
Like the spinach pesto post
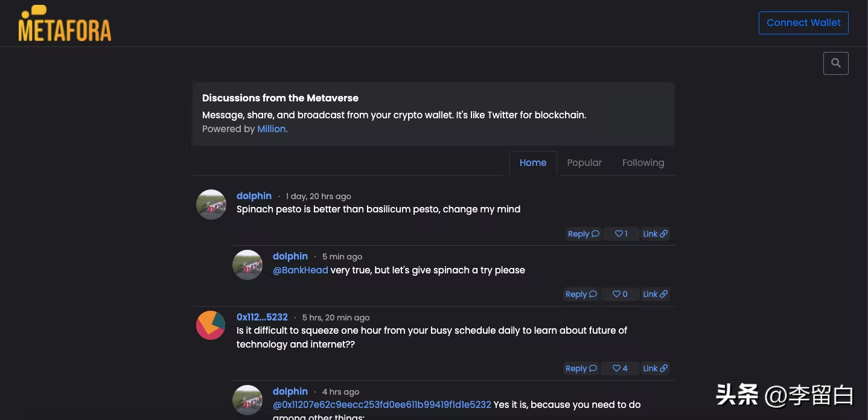coord(621,234)
